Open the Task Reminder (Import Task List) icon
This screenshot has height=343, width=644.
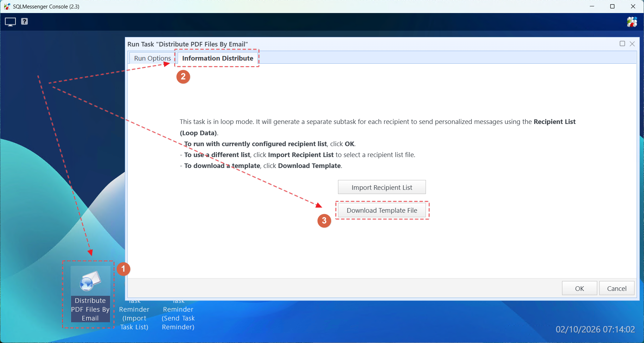pyautogui.click(x=134, y=313)
